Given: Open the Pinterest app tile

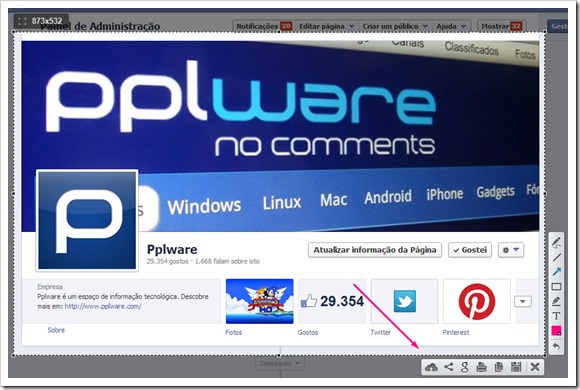Looking at the screenshot, I should tap(477, 302).
